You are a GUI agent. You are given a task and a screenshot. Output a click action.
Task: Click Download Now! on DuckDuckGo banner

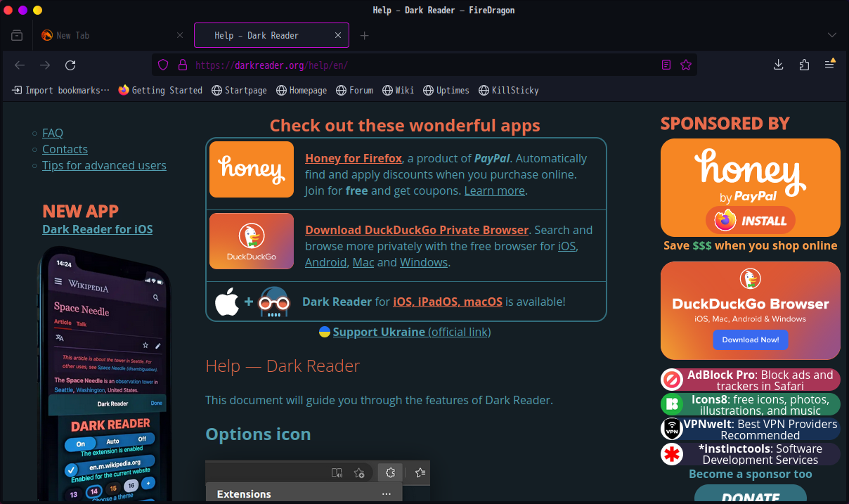[751, 340]
